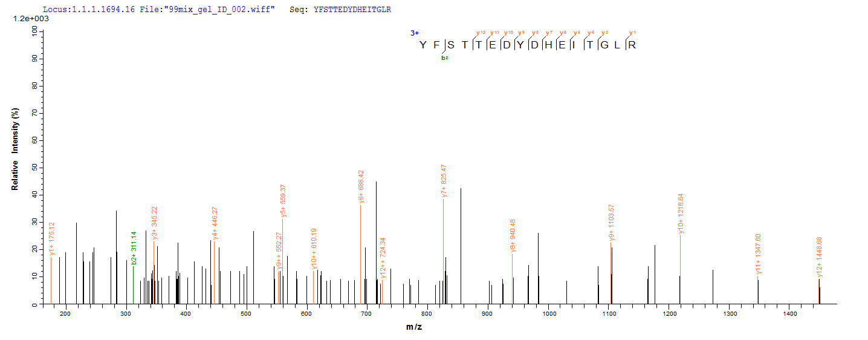Screen dimensions: 868x340
Task: Click the green b2 fragment marker under sequence
Action: [445, 57]
